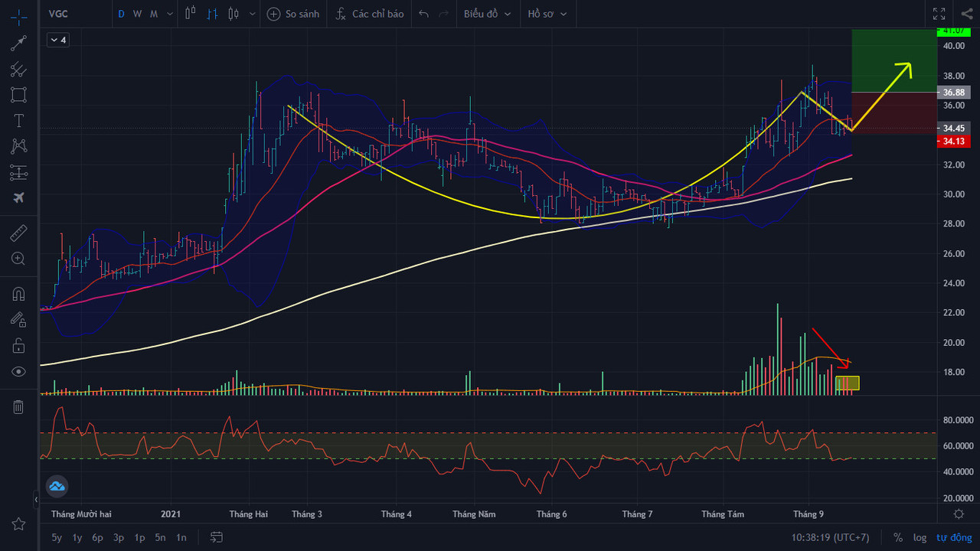Click So sánh compare button

(292, 14)
